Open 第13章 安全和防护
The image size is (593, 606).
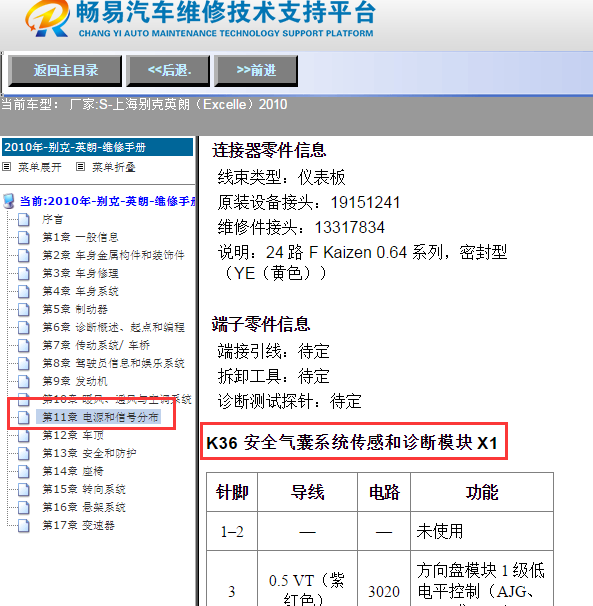[x=89, y=453]
